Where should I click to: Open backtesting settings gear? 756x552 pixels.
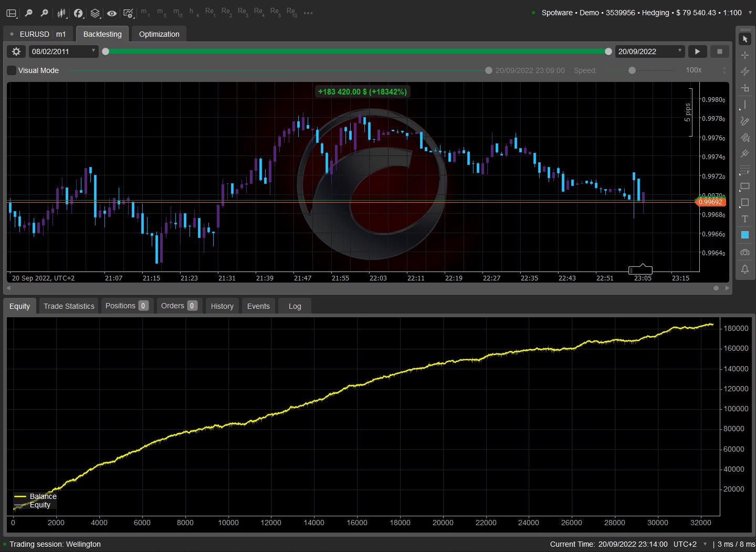coord(16,51)
